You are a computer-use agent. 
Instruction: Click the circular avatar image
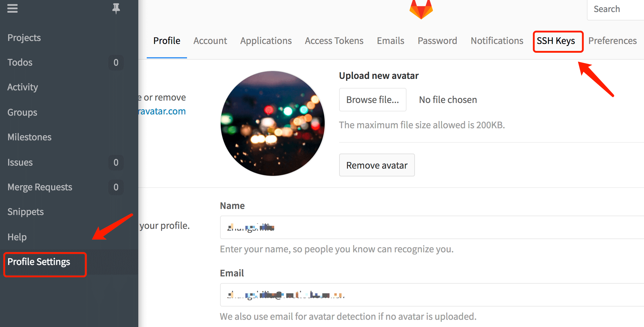273,123
